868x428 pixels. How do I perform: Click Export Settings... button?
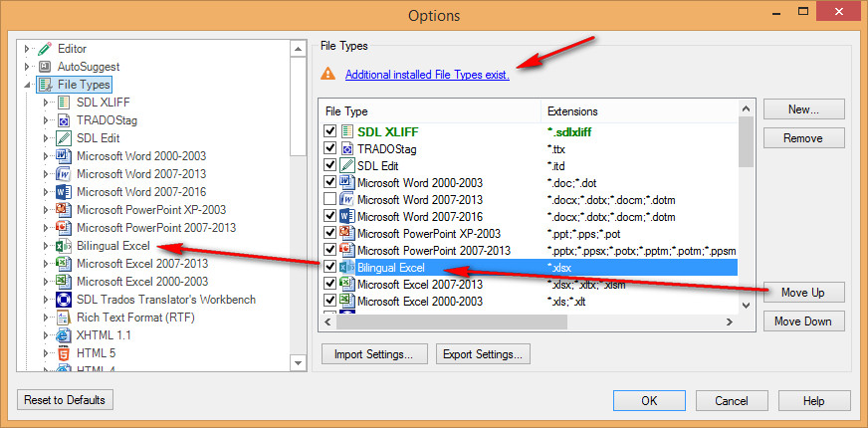point(483,354)
